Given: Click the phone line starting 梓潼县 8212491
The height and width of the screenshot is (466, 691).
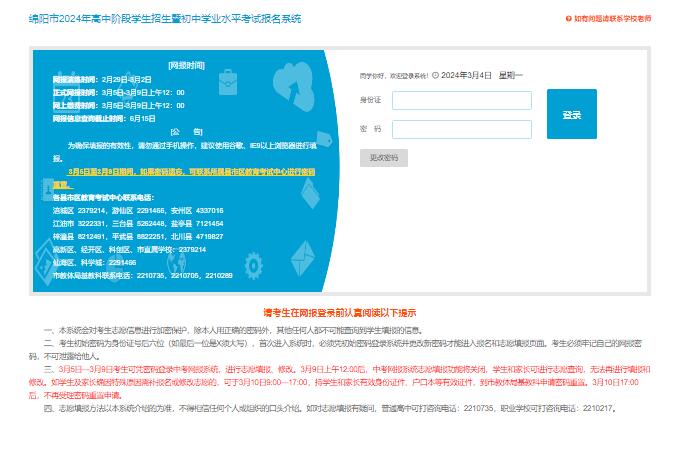Looking at the screenshot, I should [x=138, y=236].
